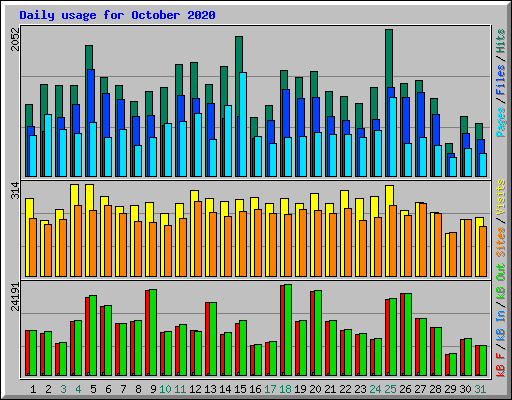Click the "Pages" legend label

500,122
